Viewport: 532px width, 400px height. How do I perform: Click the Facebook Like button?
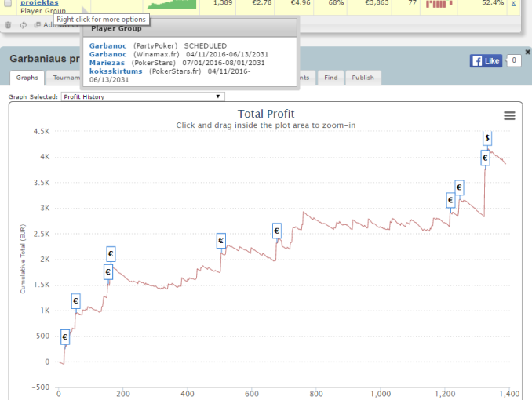tap(485, 60)
